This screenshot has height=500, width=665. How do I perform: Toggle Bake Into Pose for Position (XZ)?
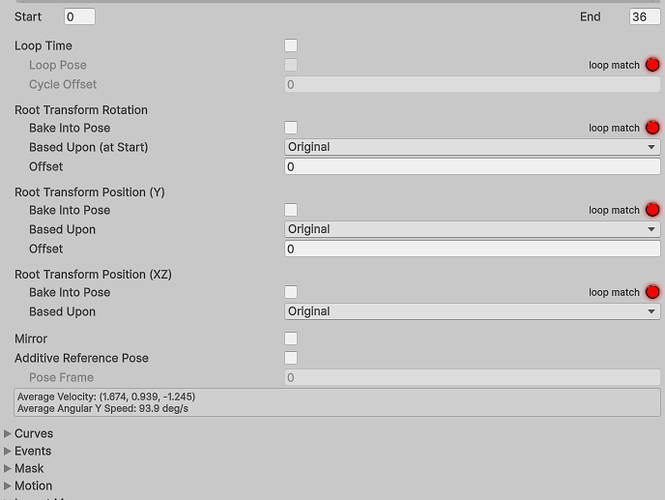pos(291,292)
